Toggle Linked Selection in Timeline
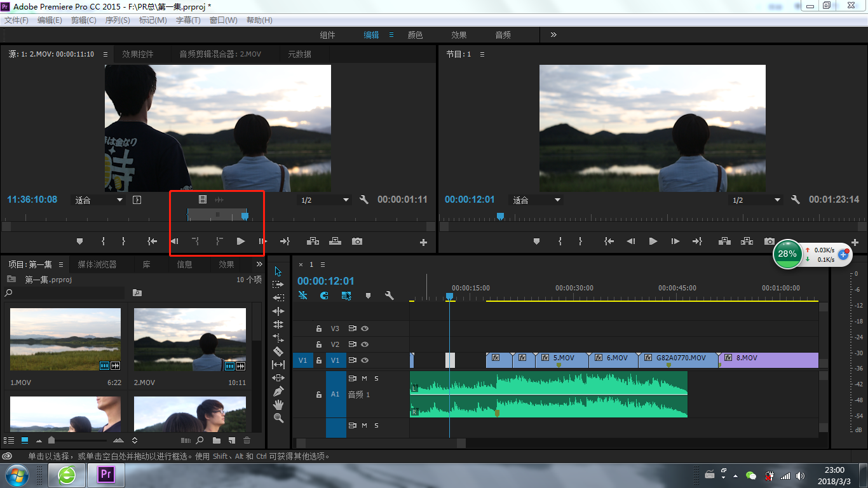Viewport: 868px width, 488px height. point(346,295)
